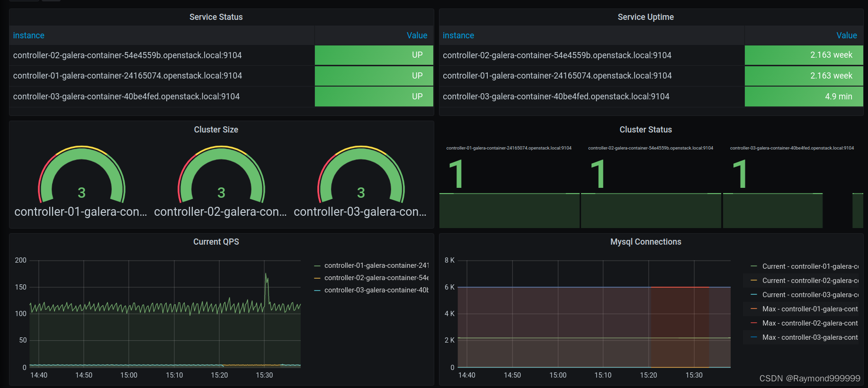Sort Service Uptime table by instance column
This screenshot has width=868, height=388.
pyautogui.click(x=458, y=35)
